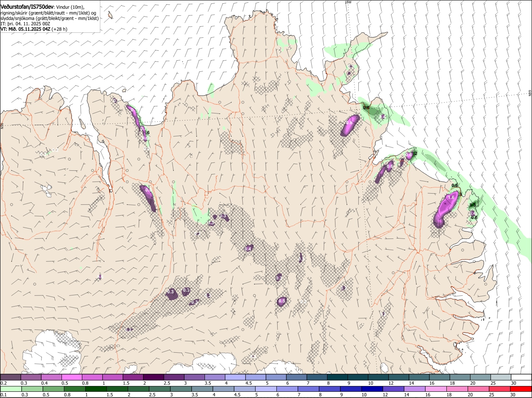Click the rain scale swatch between 3.5 and 4
532x398 pixels.
coord(202,389)
